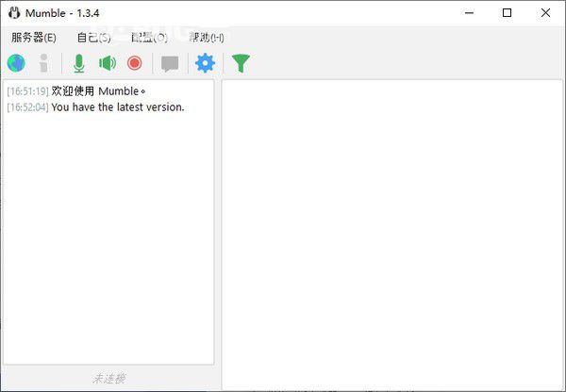566x392 pixels.
Task: Minimize the Mumble window
Action: (469, 13)
